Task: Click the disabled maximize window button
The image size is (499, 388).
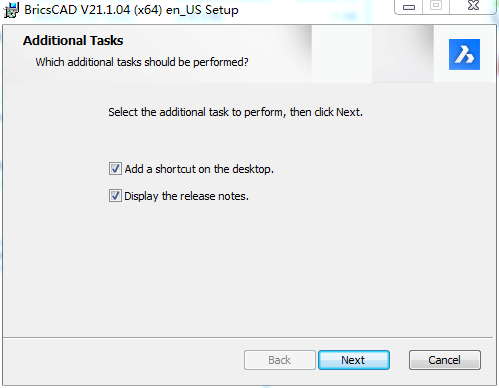Action: (x=436, y=6)
